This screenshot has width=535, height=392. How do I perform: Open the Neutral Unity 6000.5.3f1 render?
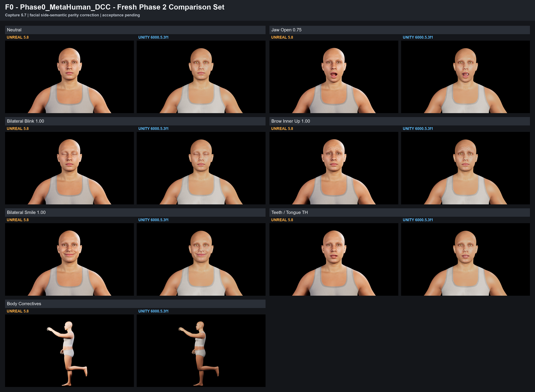pos(201,77)
